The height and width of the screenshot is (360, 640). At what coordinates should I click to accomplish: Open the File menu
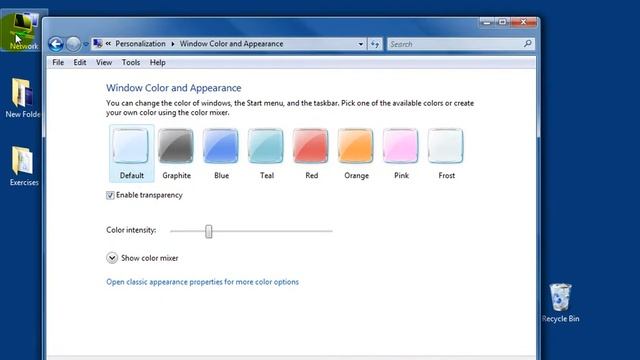click(58, 62)
